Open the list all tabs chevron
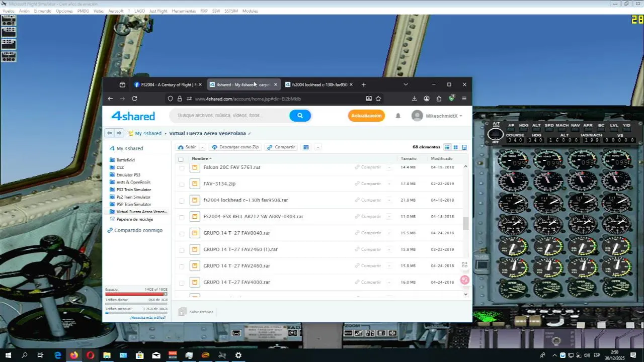 point(406,84)
